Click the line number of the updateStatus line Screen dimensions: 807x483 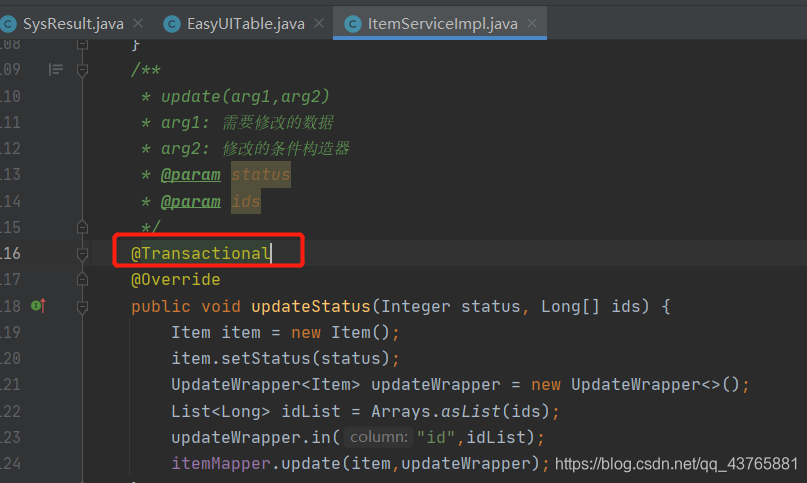click(11, 306)
